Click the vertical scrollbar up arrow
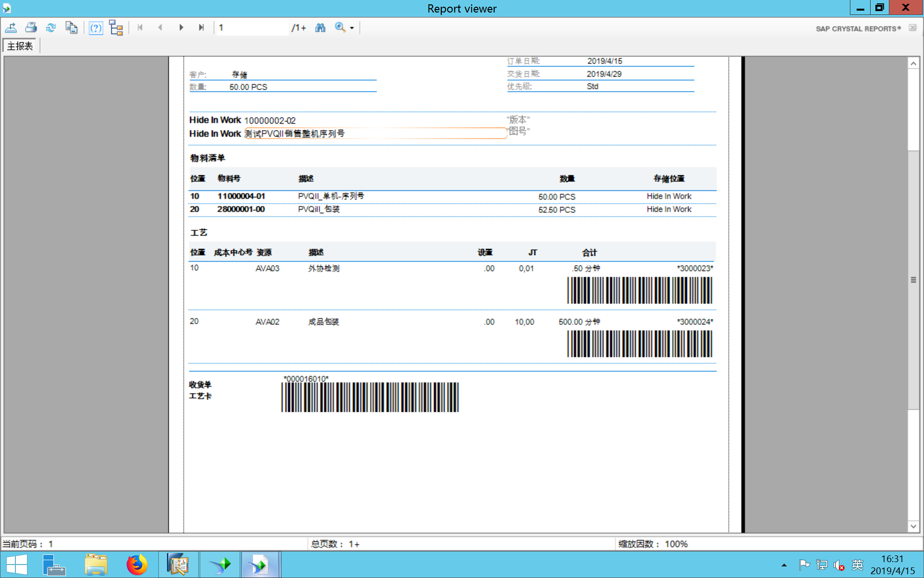The image size is (924, 578). coord(913,64)
